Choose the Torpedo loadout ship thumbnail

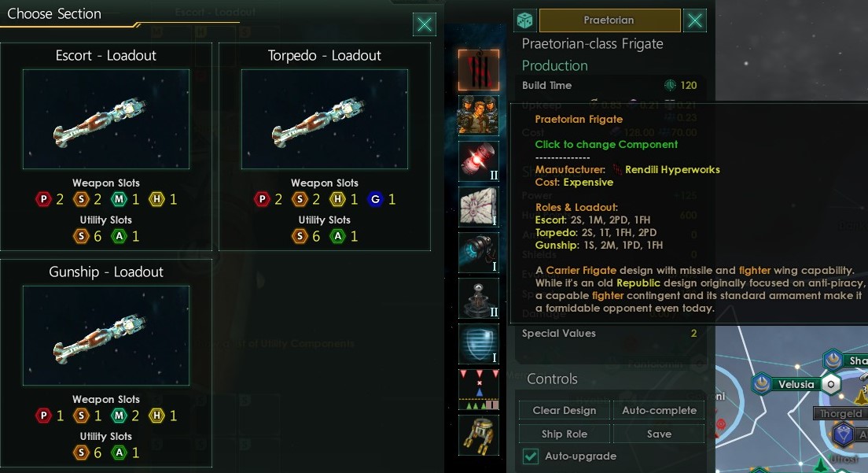[x=325, y=119]
